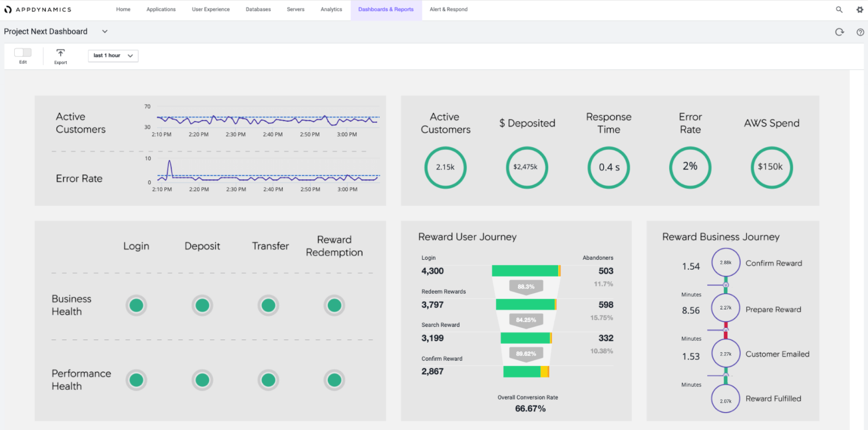The image size is (868, 430).
Task: Click the Login Performance Health status indicator
Action: point(136,380)
